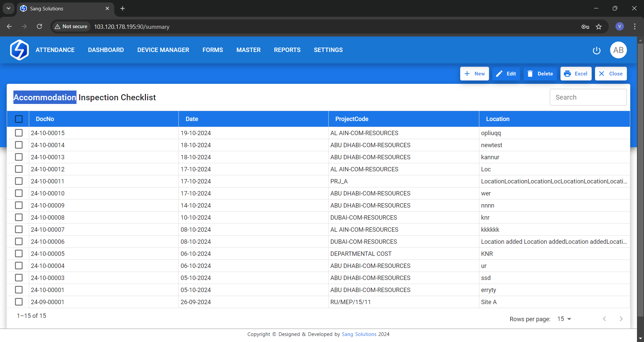Open the browser tab search dropdown
The height and width of the screenshot is (342, 644).
(x=8, y=8)
